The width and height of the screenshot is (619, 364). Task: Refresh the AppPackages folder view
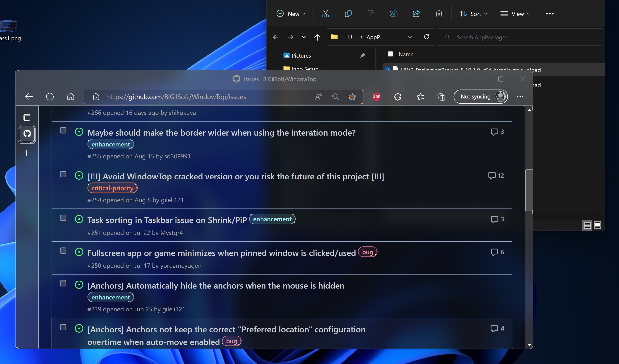coord(426,37)
